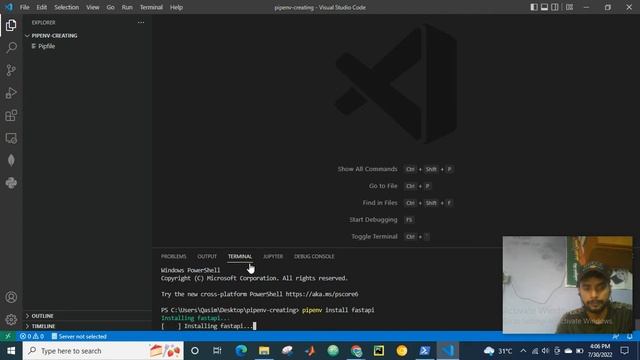The image size is (640, 360).
Task: Switch to the OUTPUT tab
Action: coord(207,256)
